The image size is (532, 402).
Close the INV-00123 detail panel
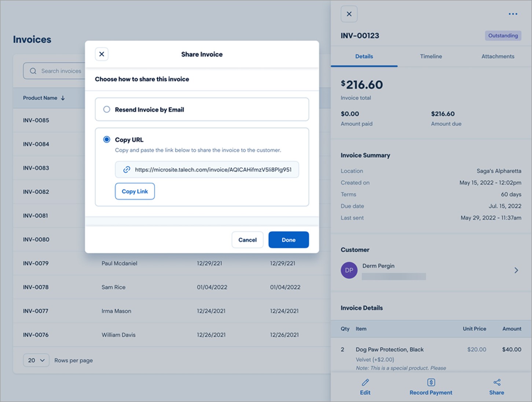coord(349,14)
